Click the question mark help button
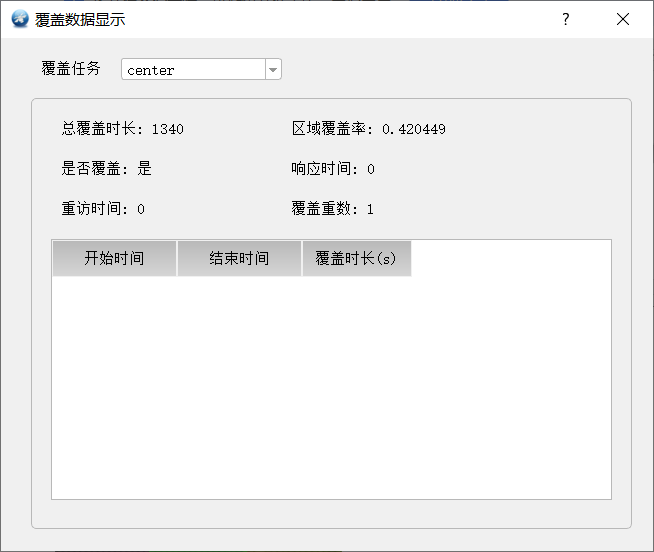The height and width of the screenshot is (552, 654). tap(566, 19)
